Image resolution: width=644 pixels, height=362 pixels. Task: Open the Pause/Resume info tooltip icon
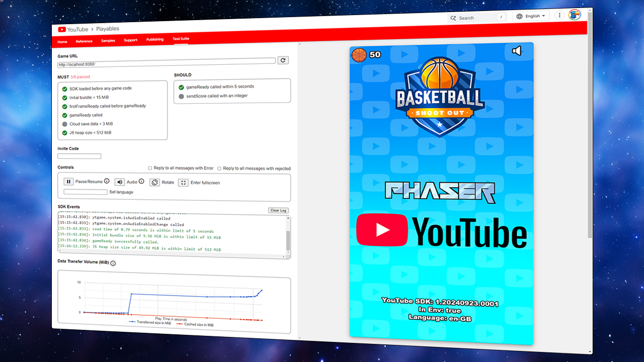tap(107, 181)
